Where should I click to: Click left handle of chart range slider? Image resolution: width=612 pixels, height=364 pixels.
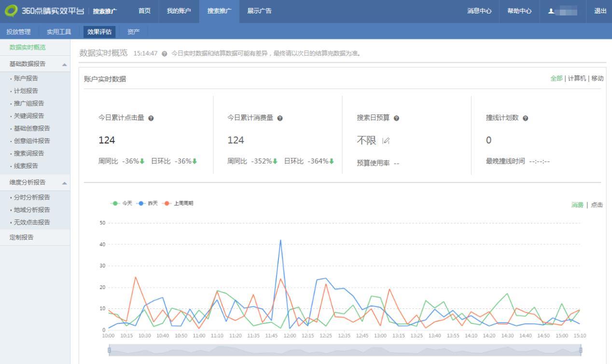coord(109,350)
